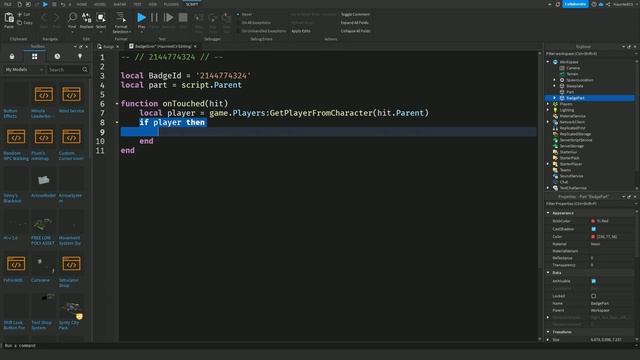This screenshot has height=360, width=640.
Task: Expand the Baseplate tree node
Action: click(554, 86)
